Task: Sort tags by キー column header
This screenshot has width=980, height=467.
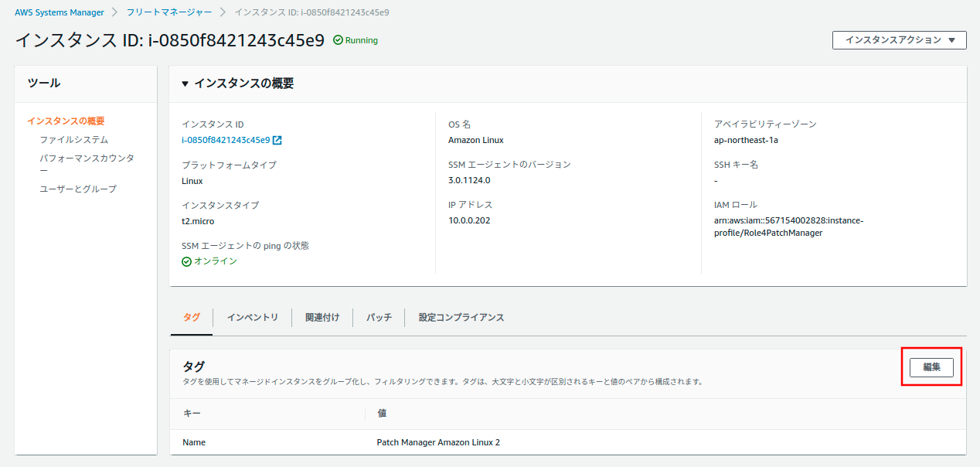Action: 192,414
